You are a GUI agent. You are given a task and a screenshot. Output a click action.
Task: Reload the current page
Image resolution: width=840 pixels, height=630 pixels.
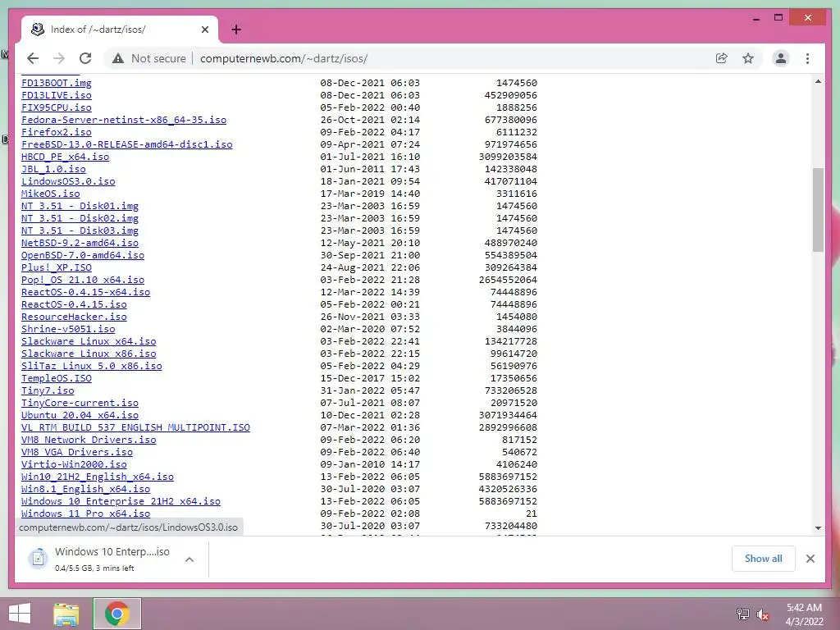[x=85, y=58]
